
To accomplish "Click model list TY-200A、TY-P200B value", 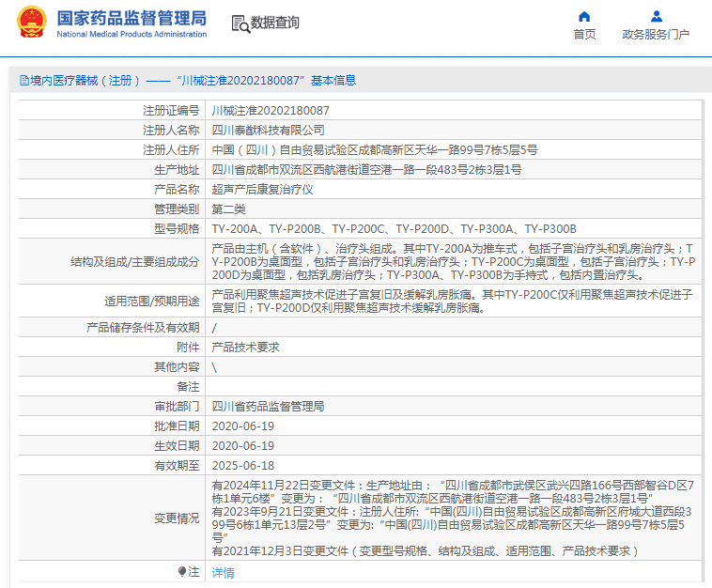I will [394, 229].
